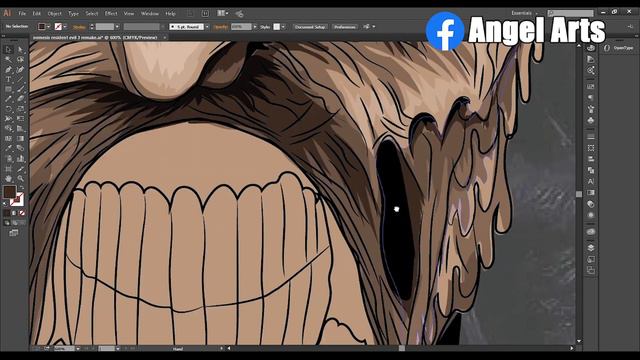Select the Blend tool
The width and height of the screenshot is (640, 360).
pyautogui.click(x=20, y=149)
